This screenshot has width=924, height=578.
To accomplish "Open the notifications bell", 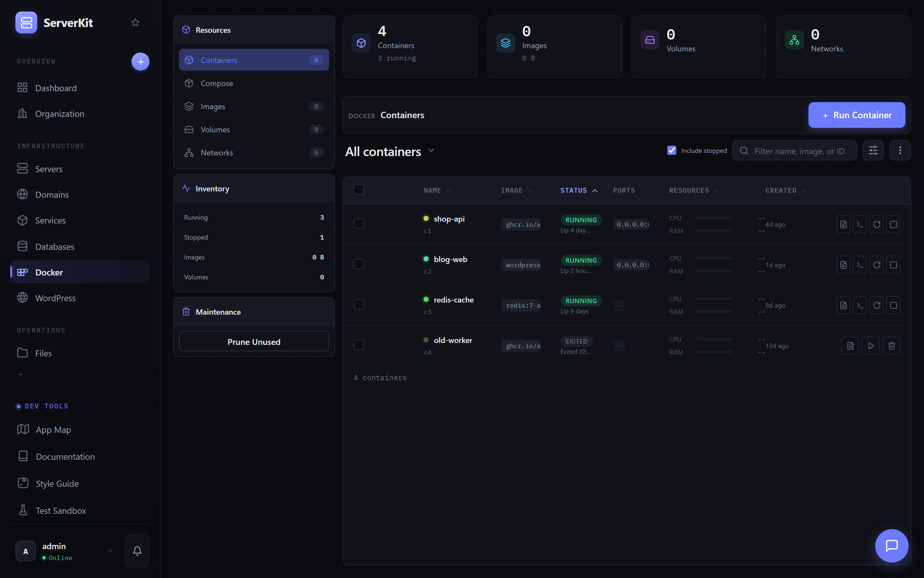I will point(137,551).
